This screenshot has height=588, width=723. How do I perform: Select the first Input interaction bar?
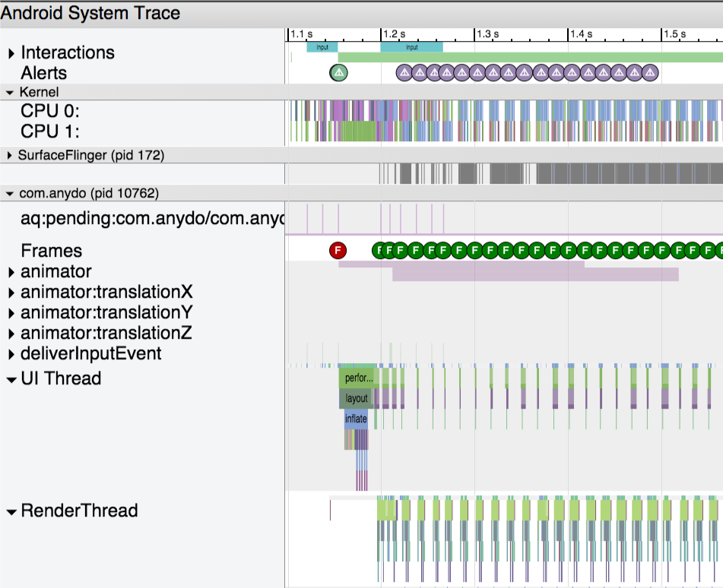[322, 47]
